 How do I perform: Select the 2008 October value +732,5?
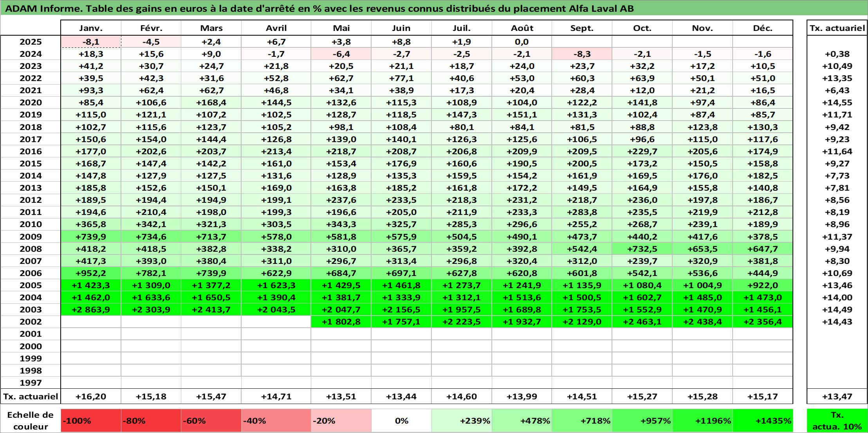point(642,249)
